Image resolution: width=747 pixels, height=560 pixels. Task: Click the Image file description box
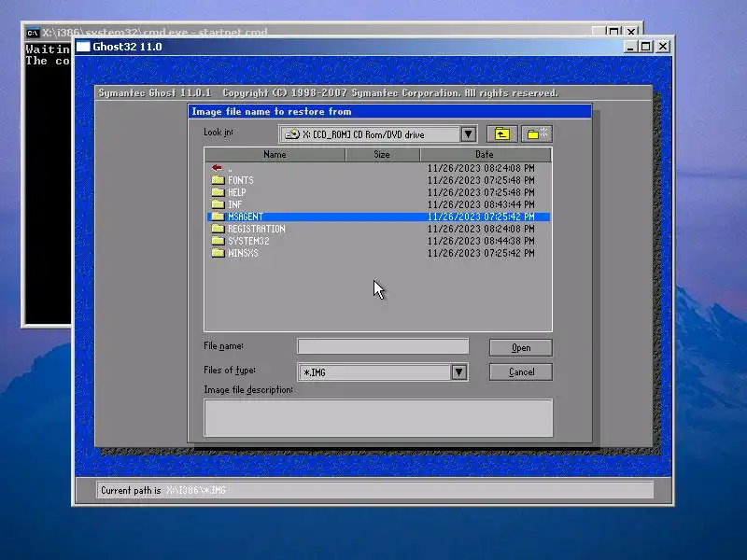[378, 417]
